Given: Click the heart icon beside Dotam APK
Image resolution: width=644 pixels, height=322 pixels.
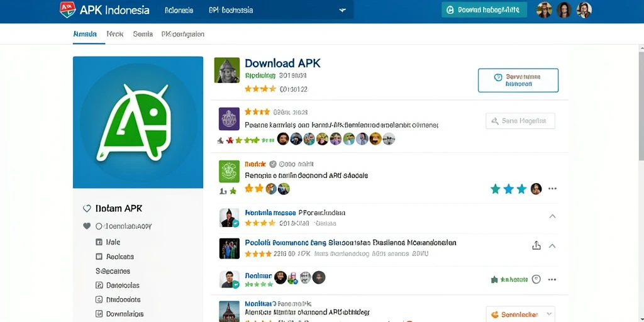Looking at the screenshot, I should (87, 209).
